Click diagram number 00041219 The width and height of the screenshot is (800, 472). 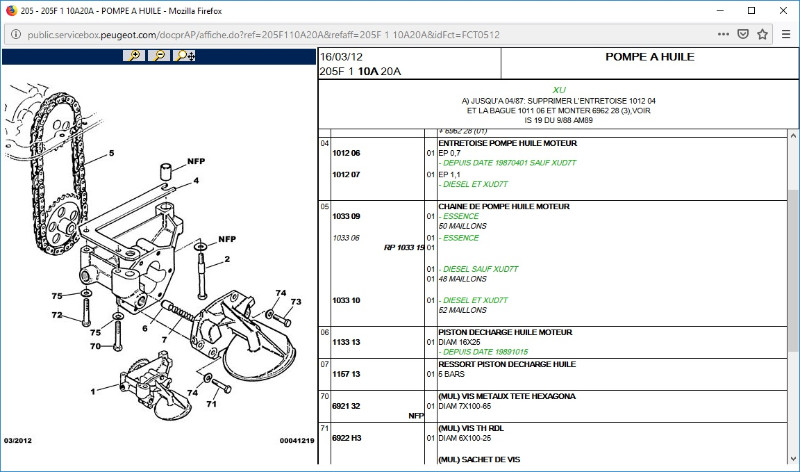[296, 440]
